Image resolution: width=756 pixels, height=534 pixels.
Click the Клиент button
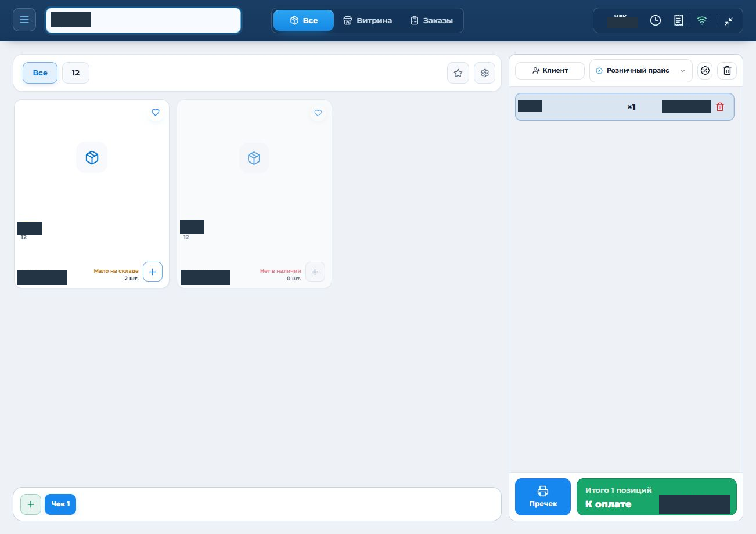pos(550,70)
